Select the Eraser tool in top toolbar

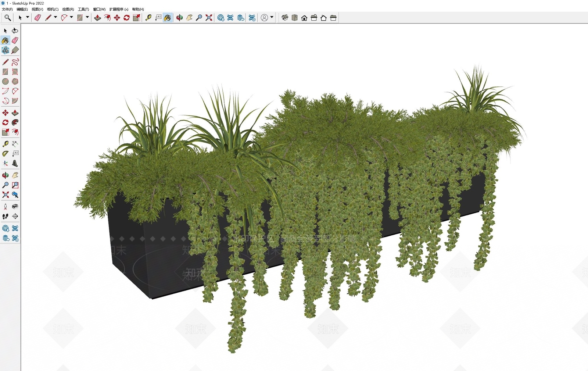click(37, 18)
